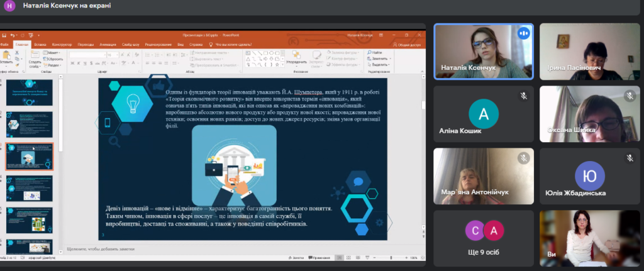This screenshot has height=271, width=644.
Task: Open the Вставка ribbon tab
Action: point(40,45)
